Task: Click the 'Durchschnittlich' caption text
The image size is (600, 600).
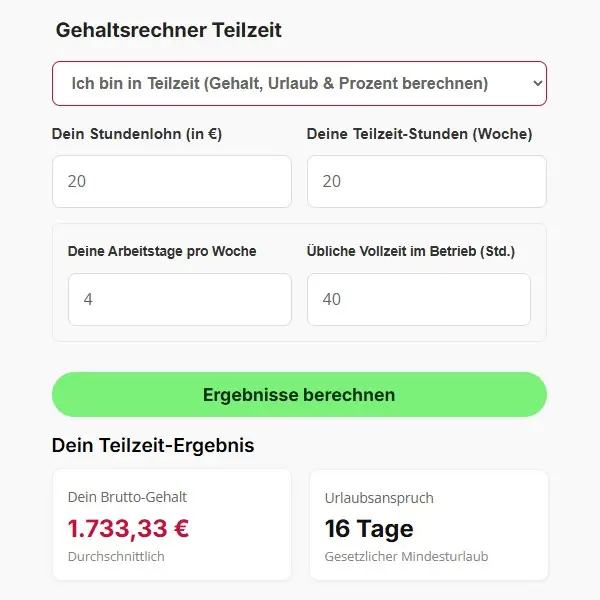Action: 116,556
